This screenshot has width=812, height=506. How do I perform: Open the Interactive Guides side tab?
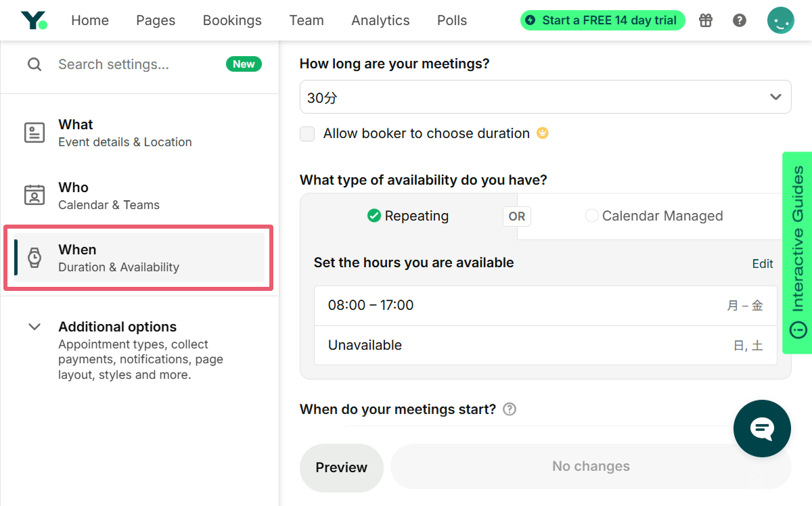[x=798, y=252]
